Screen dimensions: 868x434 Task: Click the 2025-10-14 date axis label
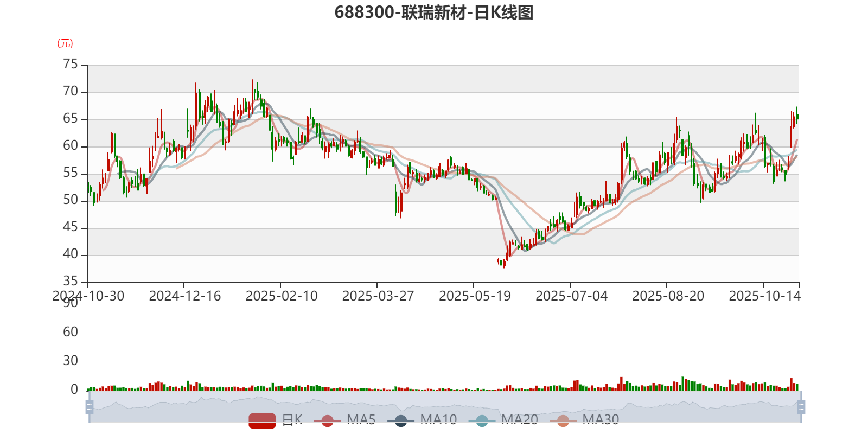coord(764,296)
